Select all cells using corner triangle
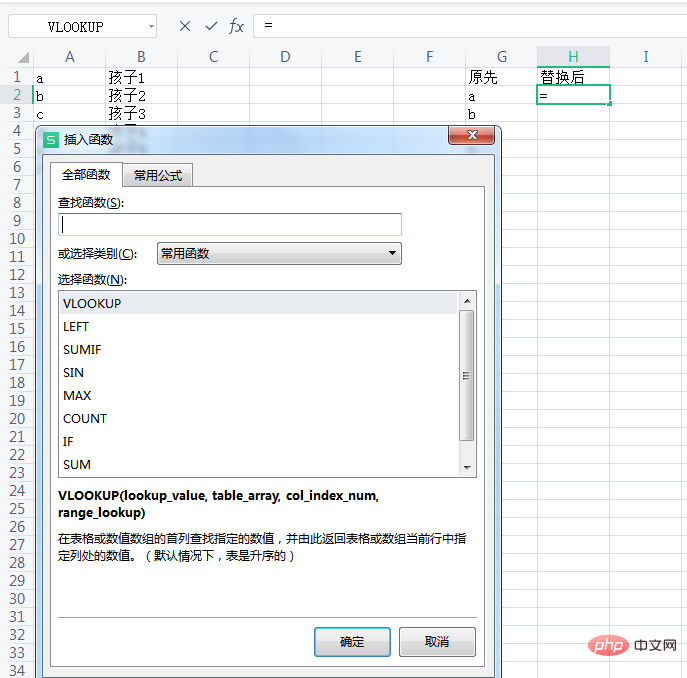The image size is (687, 678). [x=23, y=57]
